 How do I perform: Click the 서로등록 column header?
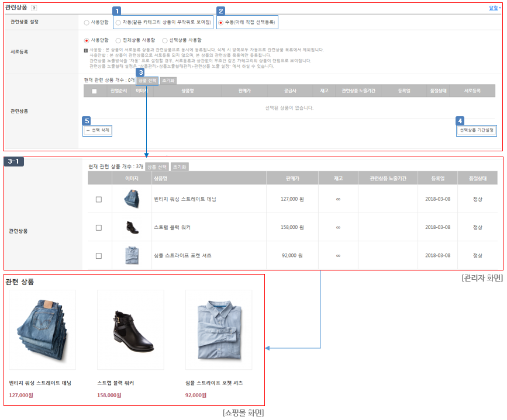pyautogui.click(x=472, y=91)
